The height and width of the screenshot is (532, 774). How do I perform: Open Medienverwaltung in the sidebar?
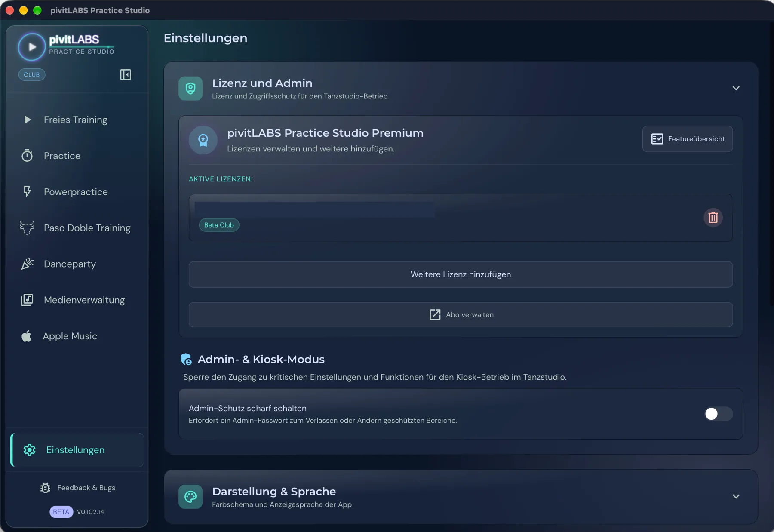click(x=77, y=300)
